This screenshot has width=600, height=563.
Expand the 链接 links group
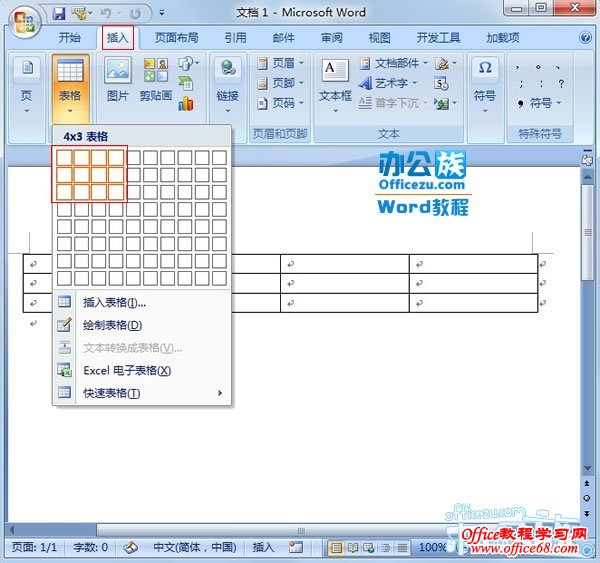coord(228,86)
